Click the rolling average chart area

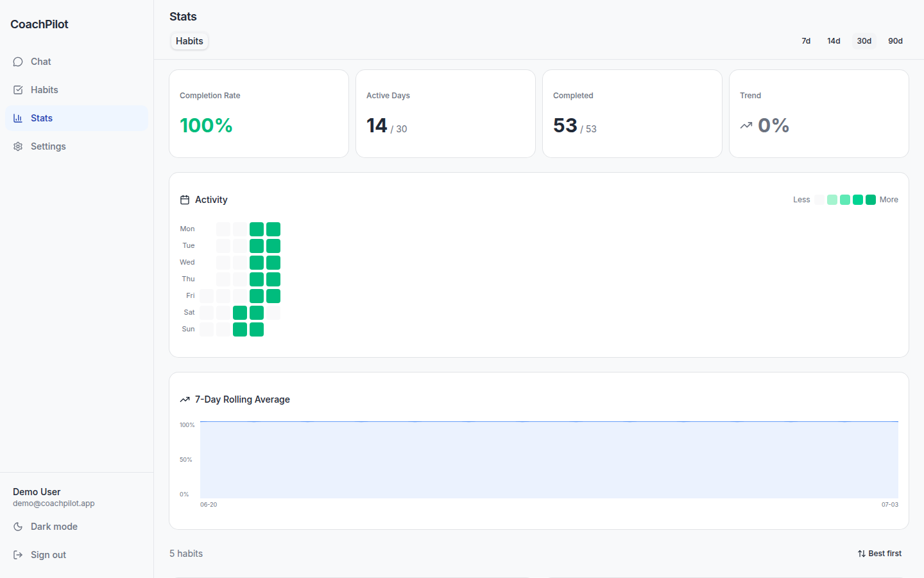tap(549, 460)
